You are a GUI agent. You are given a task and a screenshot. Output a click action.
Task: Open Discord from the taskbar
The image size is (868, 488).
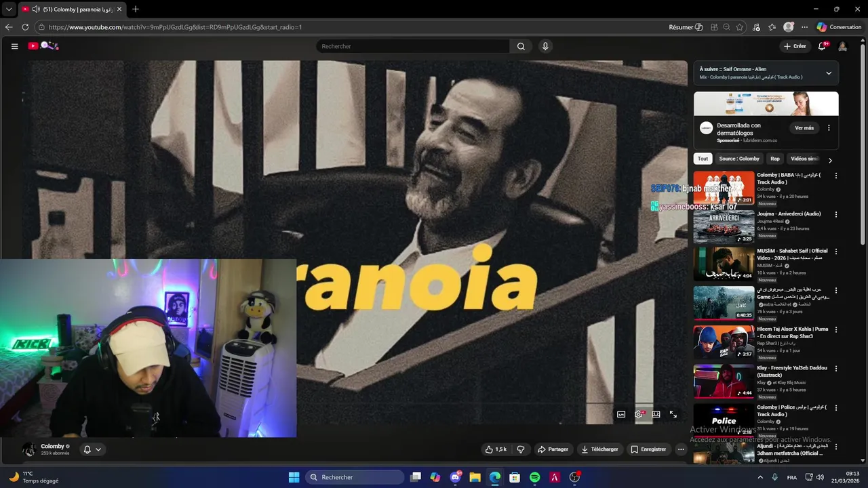click(456, 477)
